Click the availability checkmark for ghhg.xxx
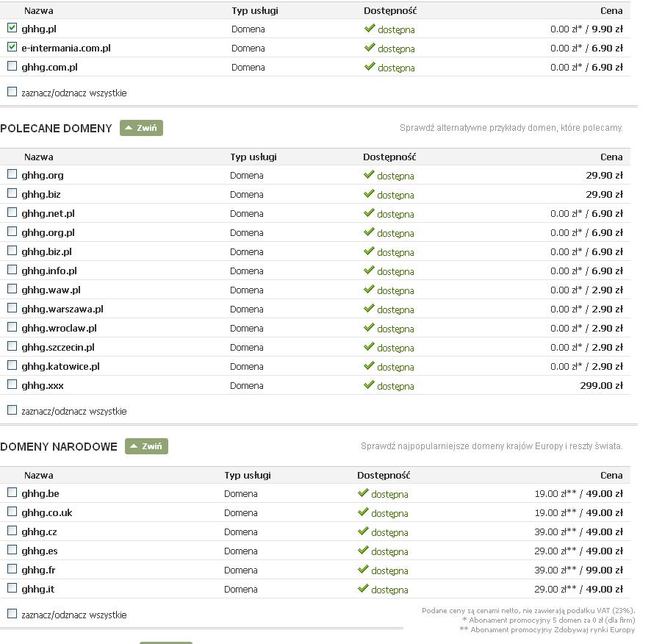 click(369, 384)
